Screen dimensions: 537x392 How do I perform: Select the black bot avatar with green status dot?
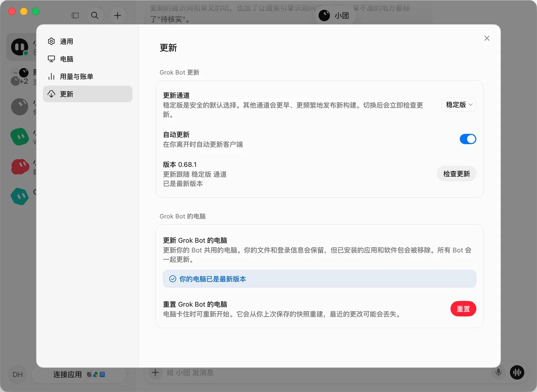pyautogui.click(x=20, y=47)
